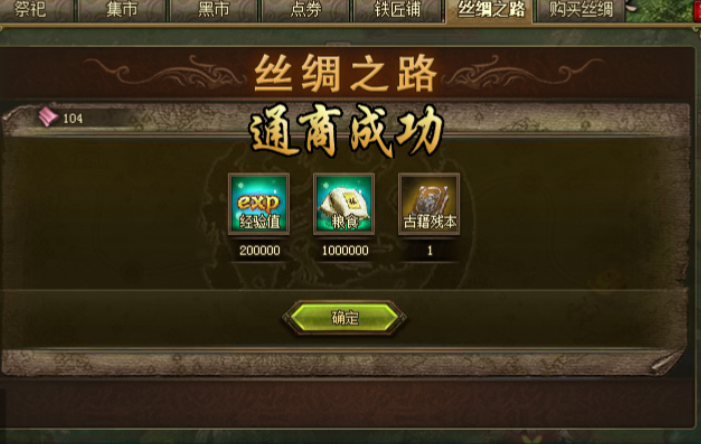Switch to the 祭祀 tab
Viewport: 701px width, 444px height.
tap(30, 9)
